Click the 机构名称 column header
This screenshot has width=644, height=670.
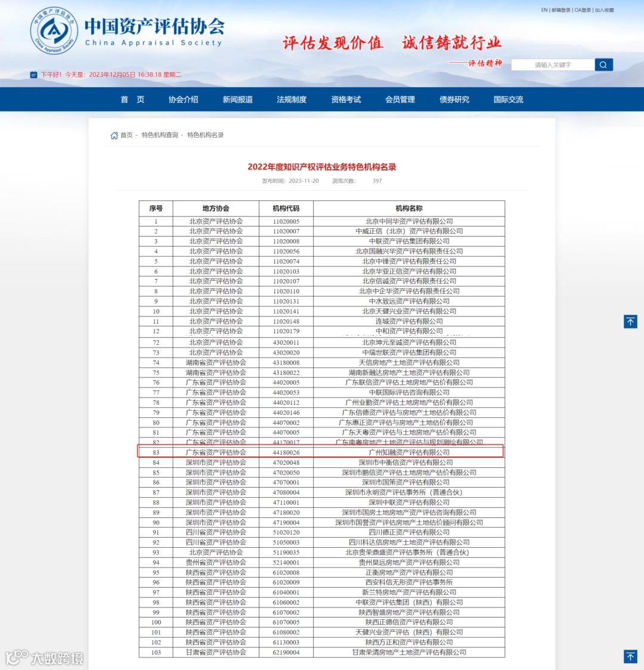click(x=409, y=209)
